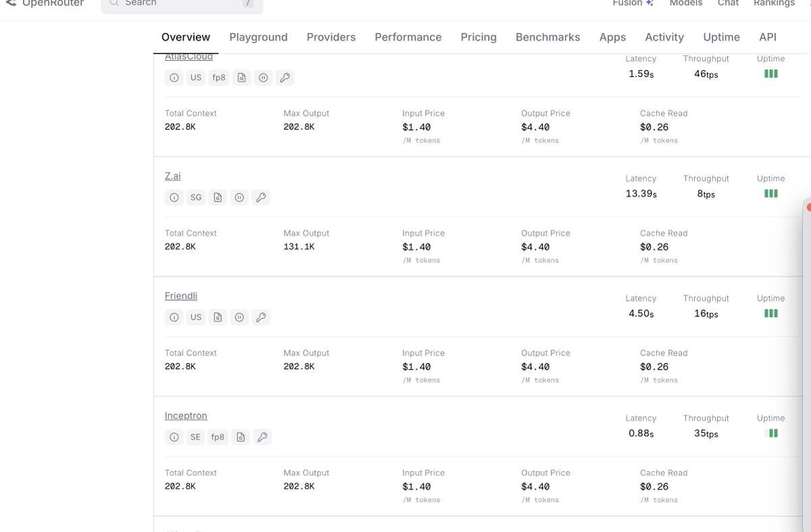The width and height of the screenshot is (811, 532).
Task: Click Z.ai's key icon
Action: coord(262,197)
